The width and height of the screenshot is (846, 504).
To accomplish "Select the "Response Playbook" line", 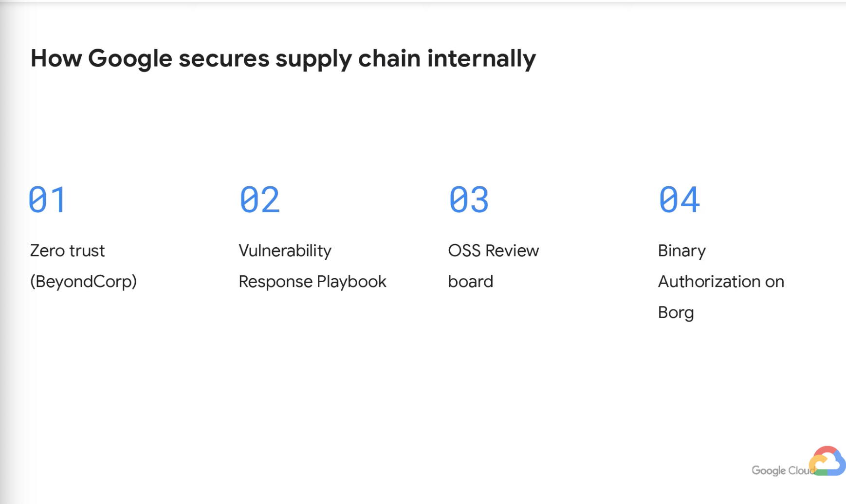I will 313,282.
